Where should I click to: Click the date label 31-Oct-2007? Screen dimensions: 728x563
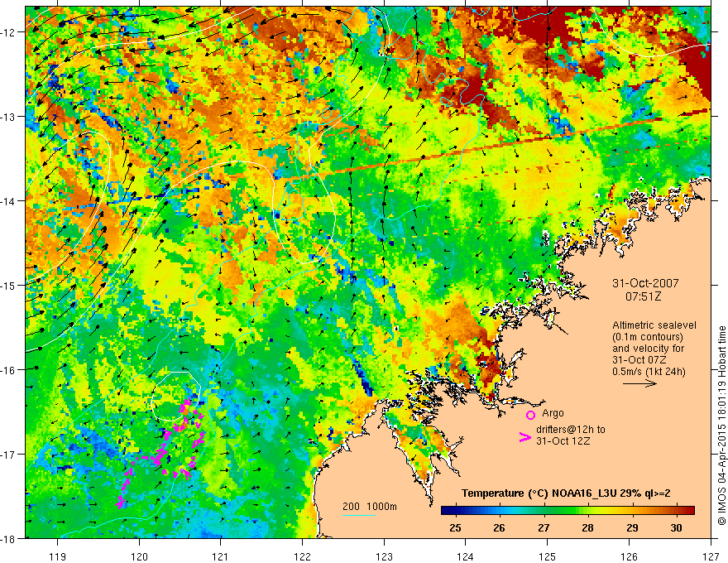(645, 283)
